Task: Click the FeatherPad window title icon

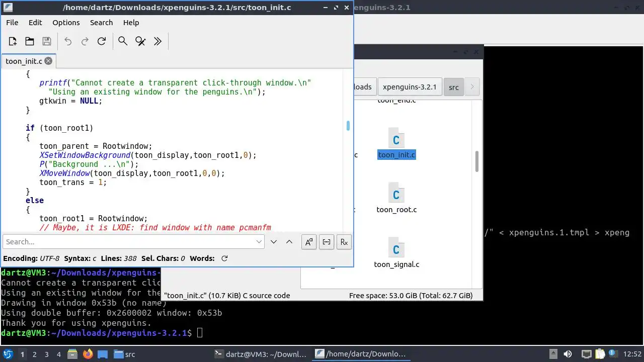Action: point(8,8)
